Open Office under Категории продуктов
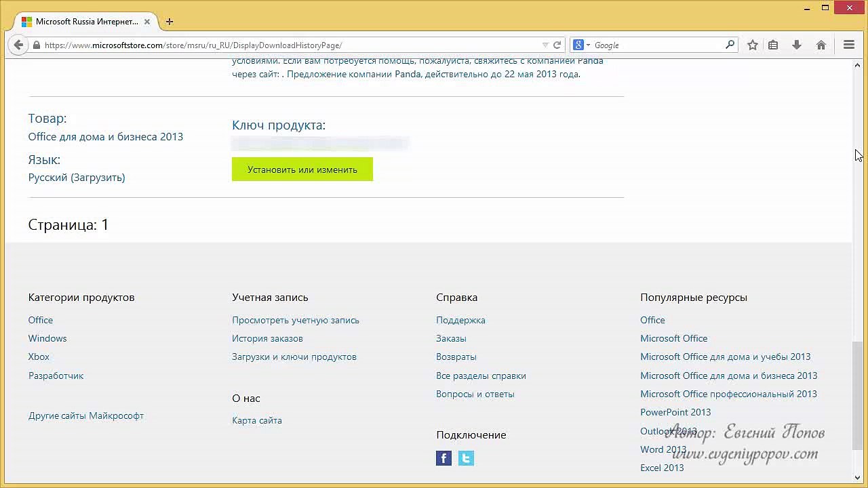Image resolution: width=868 pixels, height=488 pixels. click(x=41, y=320)
